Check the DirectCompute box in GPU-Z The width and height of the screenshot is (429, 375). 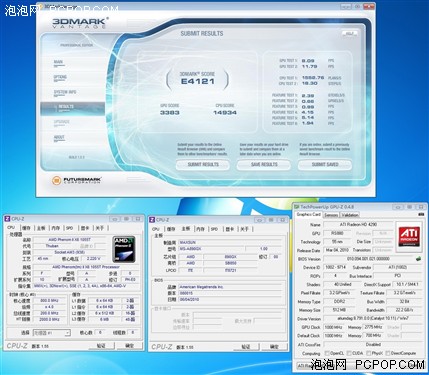tap(388, 353)
